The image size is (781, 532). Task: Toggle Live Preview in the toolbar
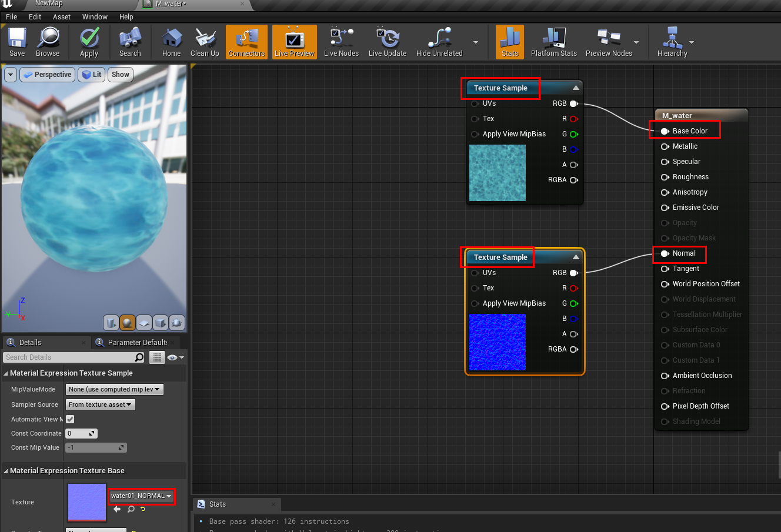[x=295, y=42]
